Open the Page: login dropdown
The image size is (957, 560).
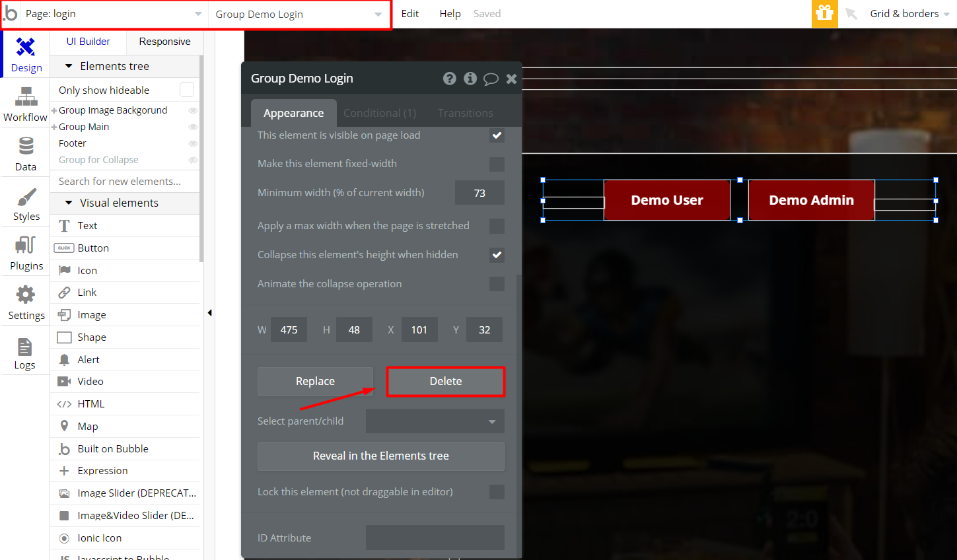click(x=114, y=14)
